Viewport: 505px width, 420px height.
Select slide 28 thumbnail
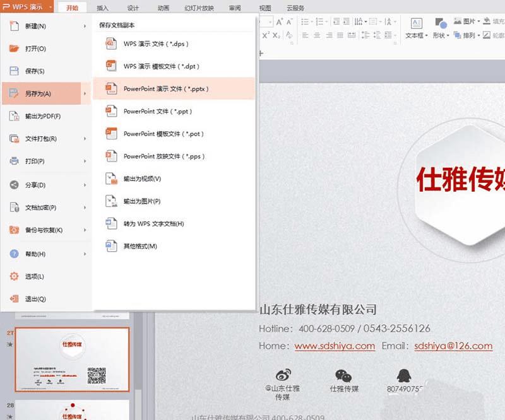(72, 410)
